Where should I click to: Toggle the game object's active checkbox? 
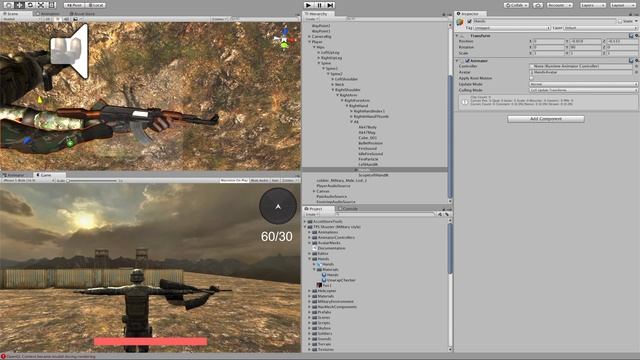(469, 21)
